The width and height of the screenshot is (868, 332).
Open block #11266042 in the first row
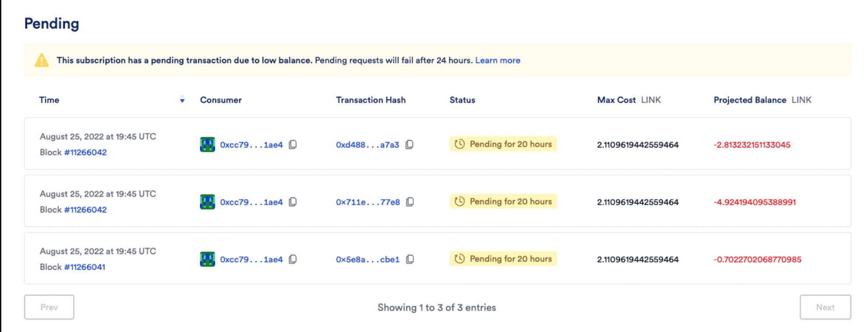(85, 152)
